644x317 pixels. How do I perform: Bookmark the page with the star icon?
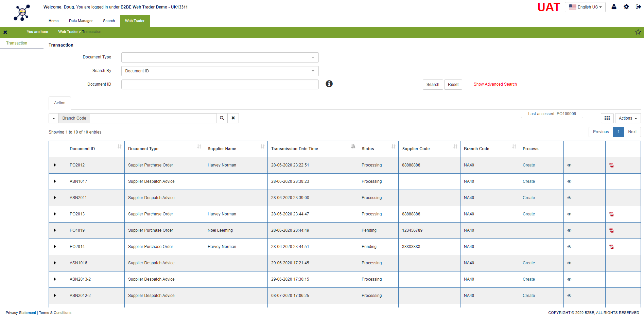click(638, 32)
